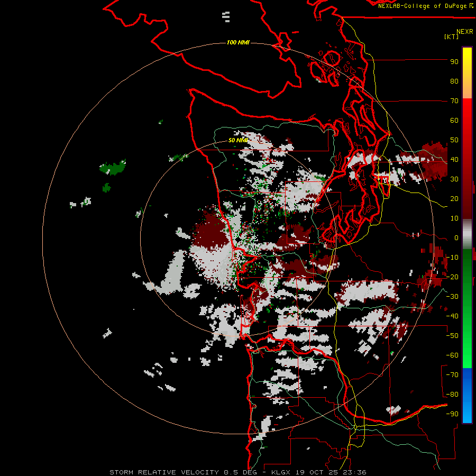The height and width of the screenshot is (476, 476).
Task: Click the [KT] units label
Action: tap(452, 36)
